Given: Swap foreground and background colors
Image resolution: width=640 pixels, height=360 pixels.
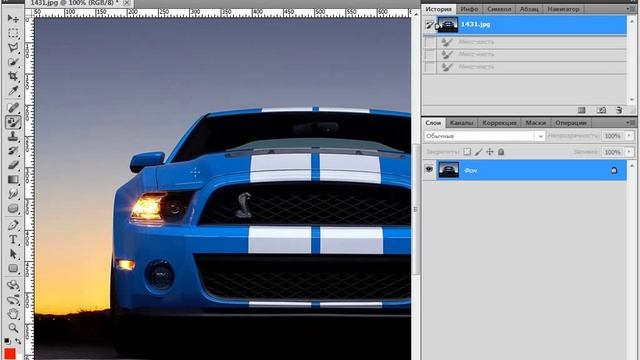Looking at the screenshot, I should click(18, 341).
